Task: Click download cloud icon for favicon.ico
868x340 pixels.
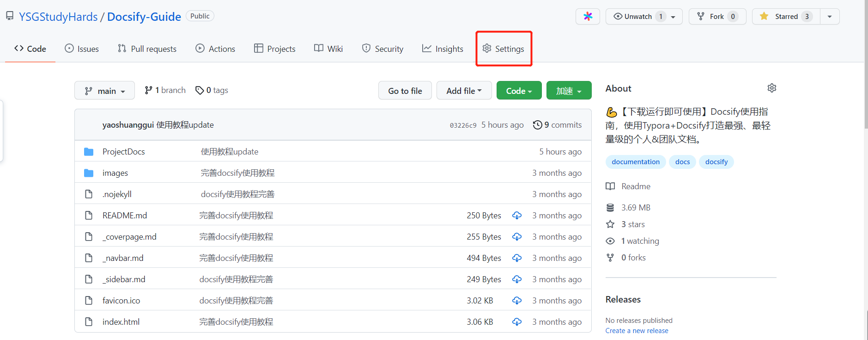Action: click(516, 301)
